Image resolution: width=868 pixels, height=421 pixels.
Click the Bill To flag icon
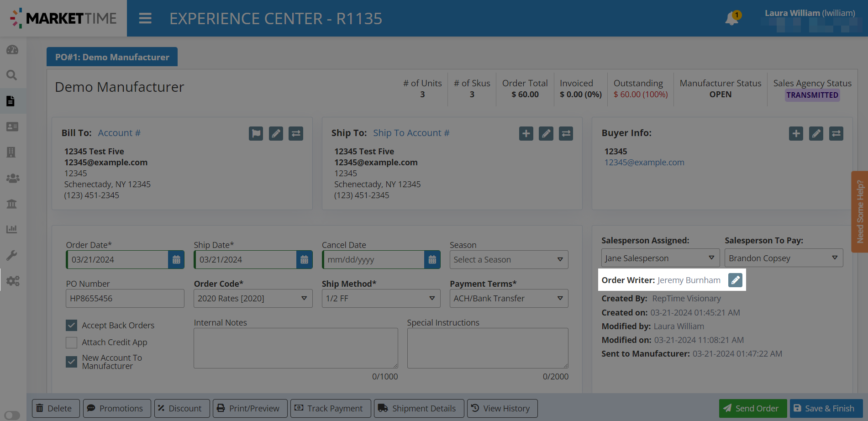[x=256, y=133]
